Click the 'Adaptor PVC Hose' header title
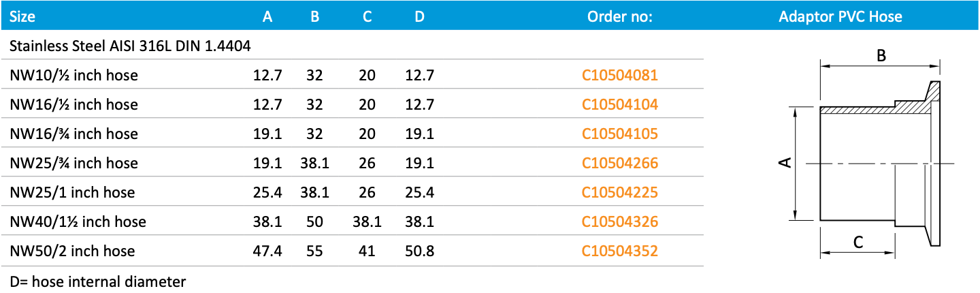The height and width of the screenshot is (293, 980). pyautogui.click(x=840, y=17)
